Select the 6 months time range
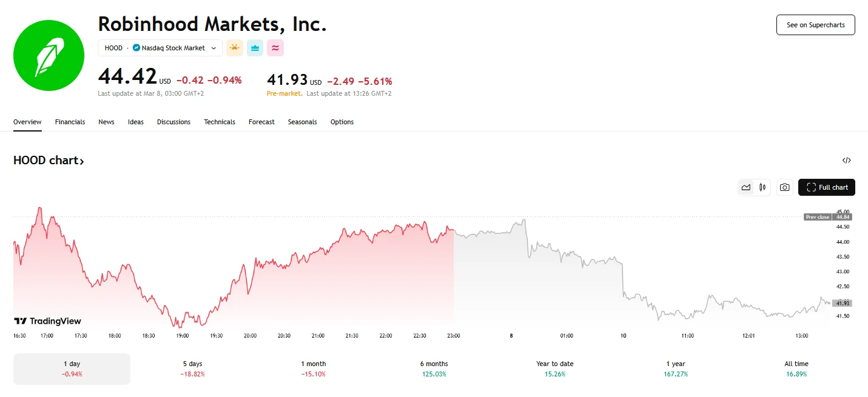This screenshot has width=868, height=397. click(434, 369)
